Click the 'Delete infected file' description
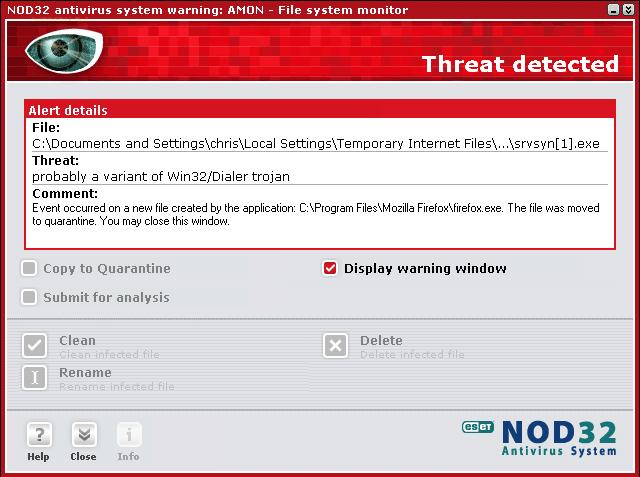The height and width of the screenshot is (477, 640). 412,355
